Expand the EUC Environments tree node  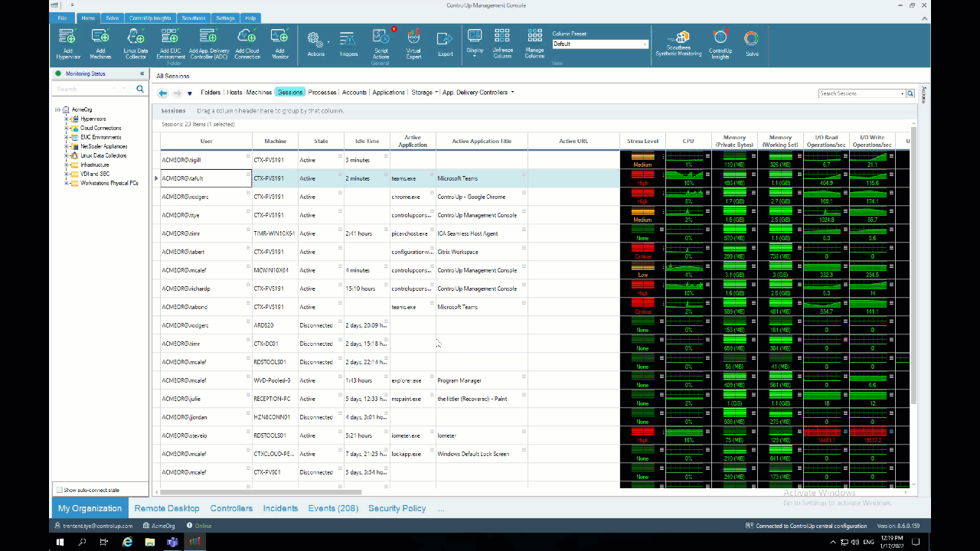(x=67, y=137)
